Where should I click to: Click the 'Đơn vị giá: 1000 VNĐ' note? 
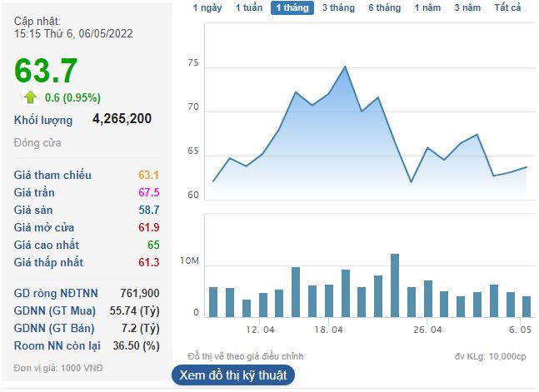[x=58, y=368]
